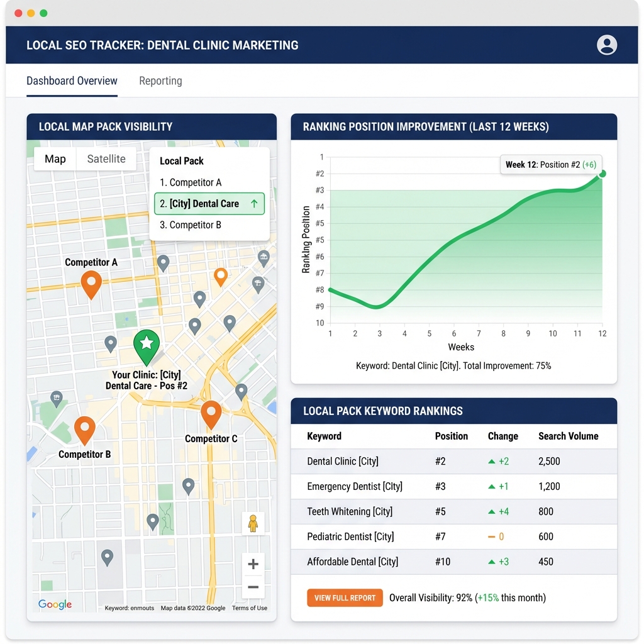
Task: Switch to Satellite map view
Action: coord(106,159)
